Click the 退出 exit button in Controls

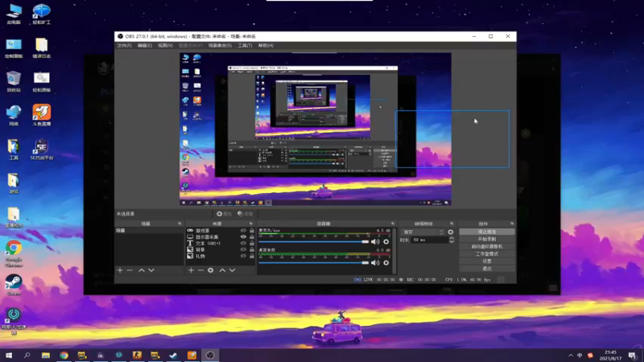(x=487, y=269)
